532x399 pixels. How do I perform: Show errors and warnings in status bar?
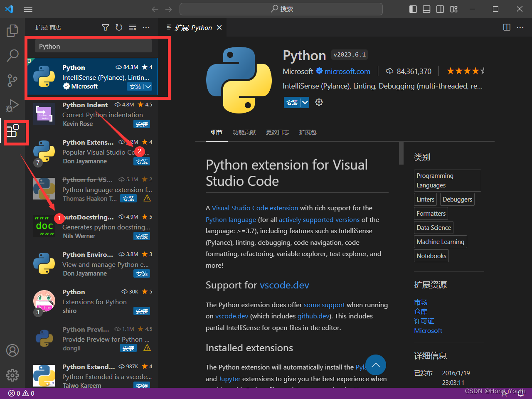point(21,393)
